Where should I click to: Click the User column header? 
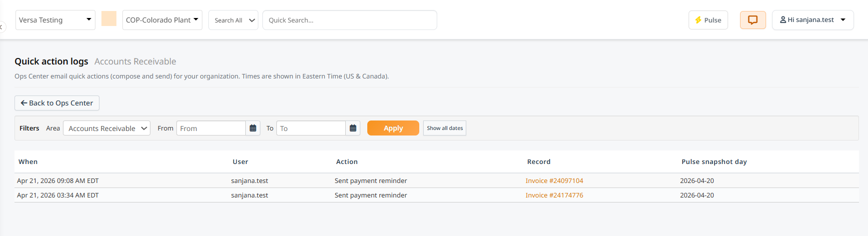240,161
